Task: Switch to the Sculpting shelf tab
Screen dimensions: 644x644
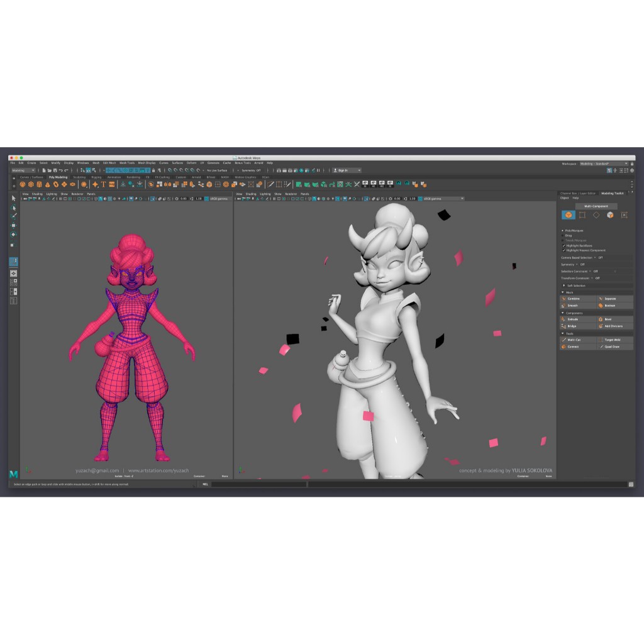Action: pos(79,177)
